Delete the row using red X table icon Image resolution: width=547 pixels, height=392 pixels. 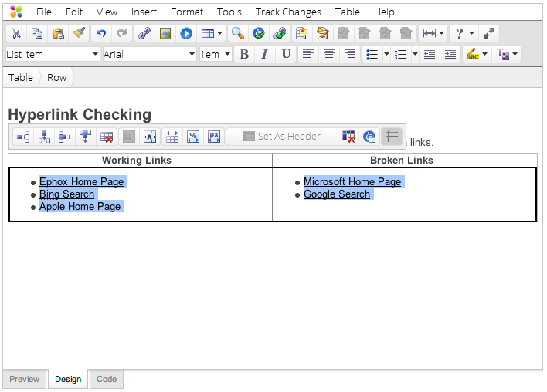[107, 137]
